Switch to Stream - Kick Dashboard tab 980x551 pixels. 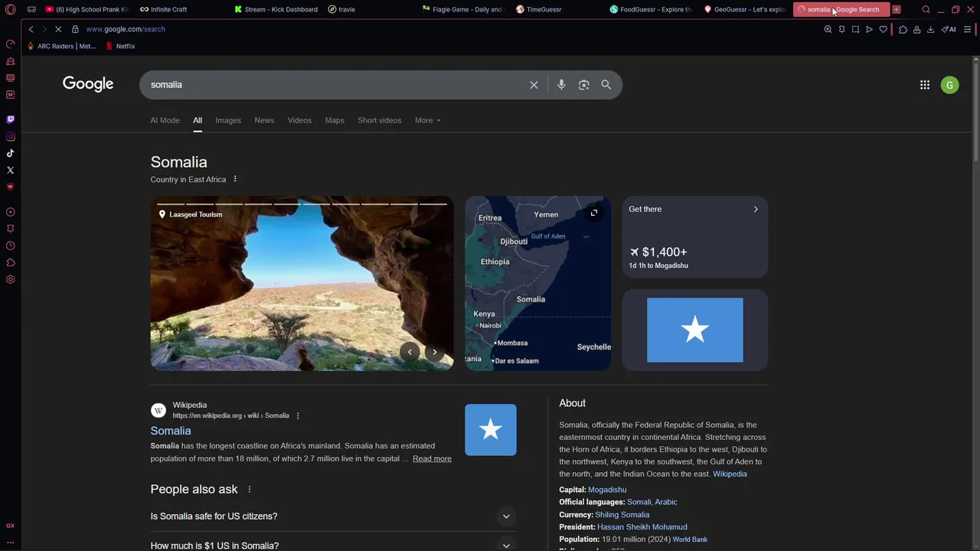276,9
